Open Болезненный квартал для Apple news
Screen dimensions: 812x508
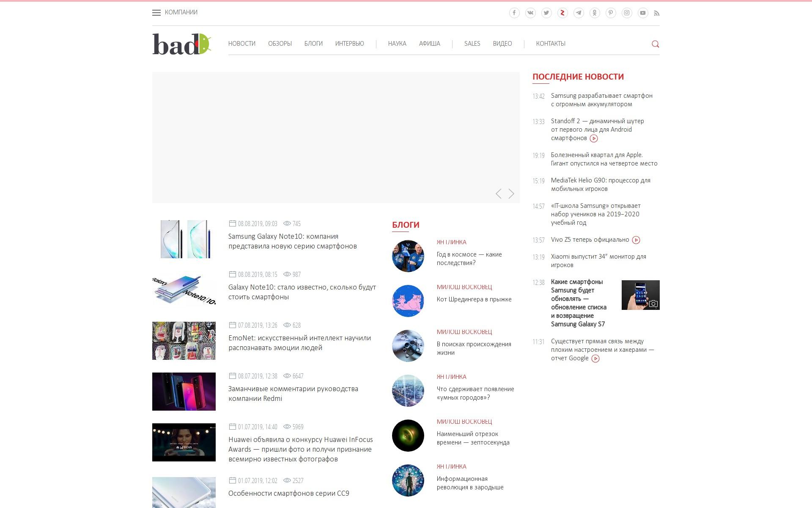coord(604,159)
